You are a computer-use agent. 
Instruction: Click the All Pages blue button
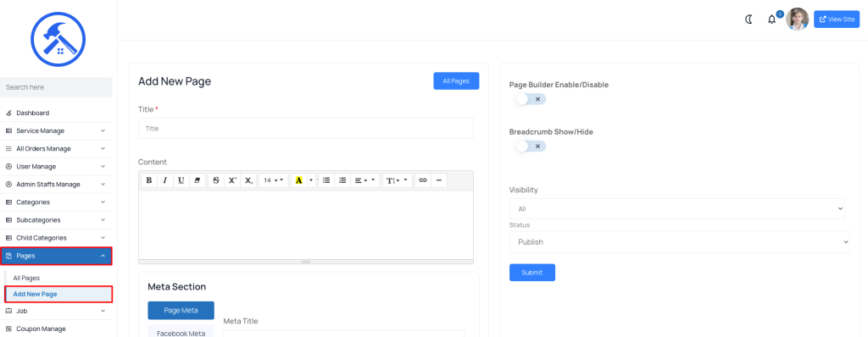click(x=456, y=80)
